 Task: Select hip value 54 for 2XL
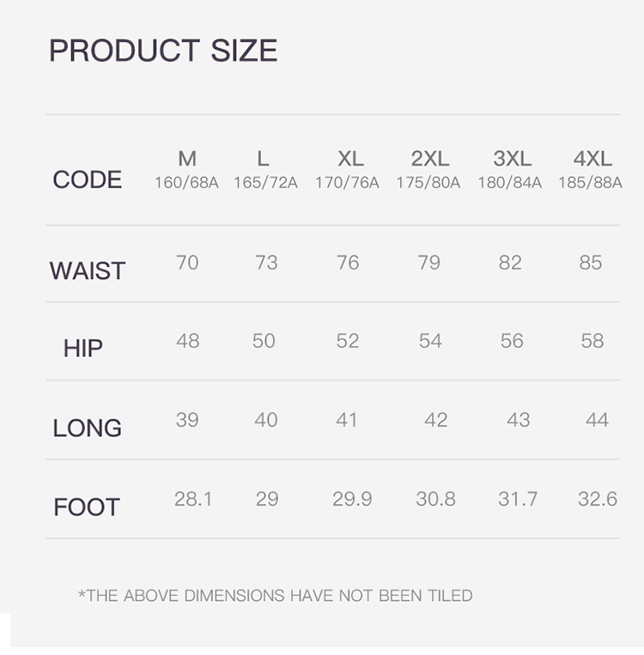tap(430, 341)
